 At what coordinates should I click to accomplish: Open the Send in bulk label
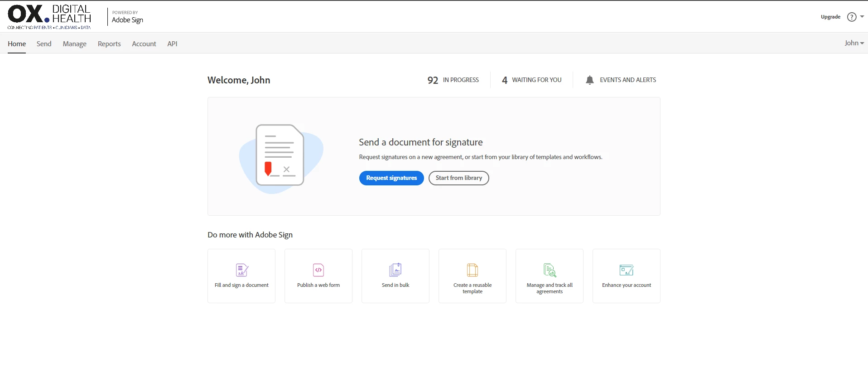click(395, 285)
